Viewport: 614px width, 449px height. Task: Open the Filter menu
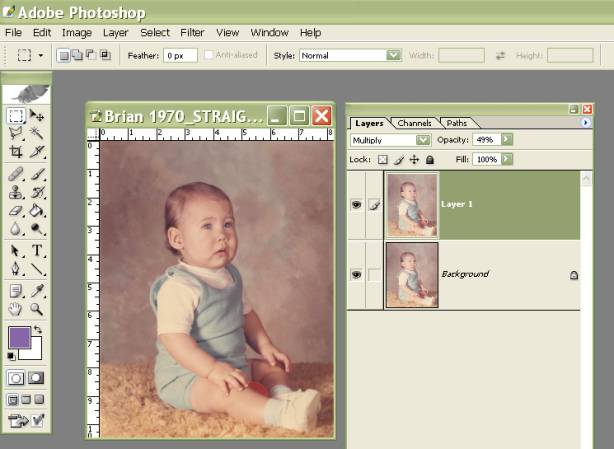point(192,32)
